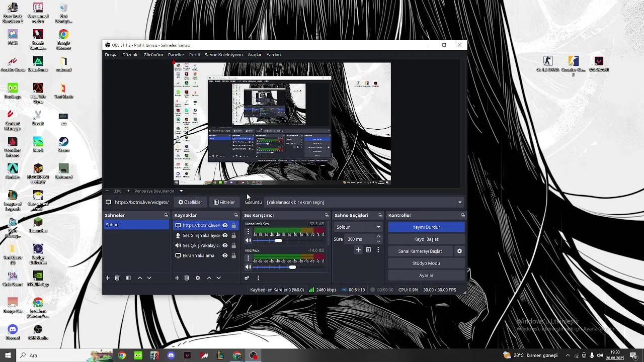This screenshot has height=362, width=644.
Task: Open the Sahne Koleksiyonu menu
Action: [223, 55]
